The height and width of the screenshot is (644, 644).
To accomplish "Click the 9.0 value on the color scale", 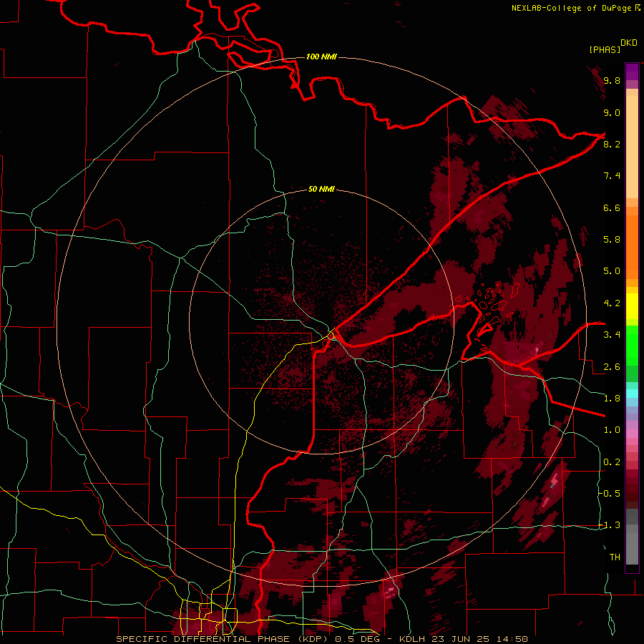I will [x=612, y=112].
